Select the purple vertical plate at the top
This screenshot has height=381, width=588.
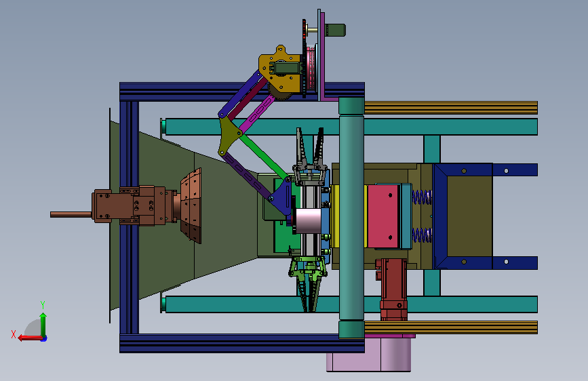(323, 56)
